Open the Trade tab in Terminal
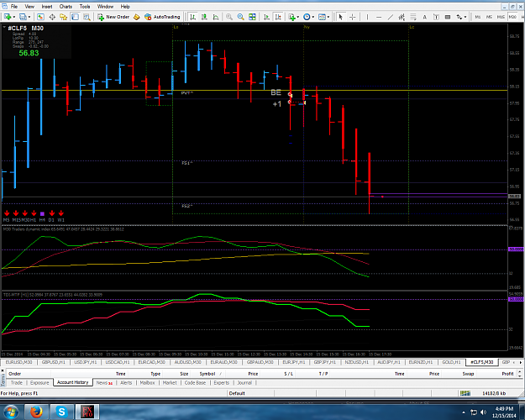Screen dimensions: 525x420 click(17, 382)
